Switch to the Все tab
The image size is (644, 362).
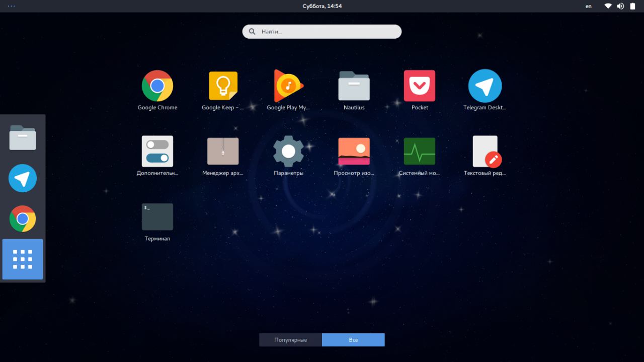tap(353, 340)
